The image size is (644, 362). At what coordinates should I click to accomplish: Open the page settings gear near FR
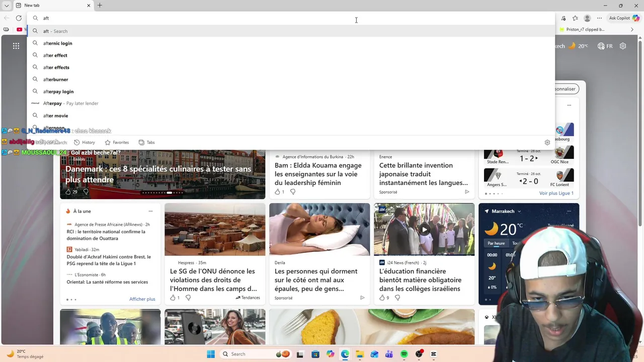click(x=623, y=46)
